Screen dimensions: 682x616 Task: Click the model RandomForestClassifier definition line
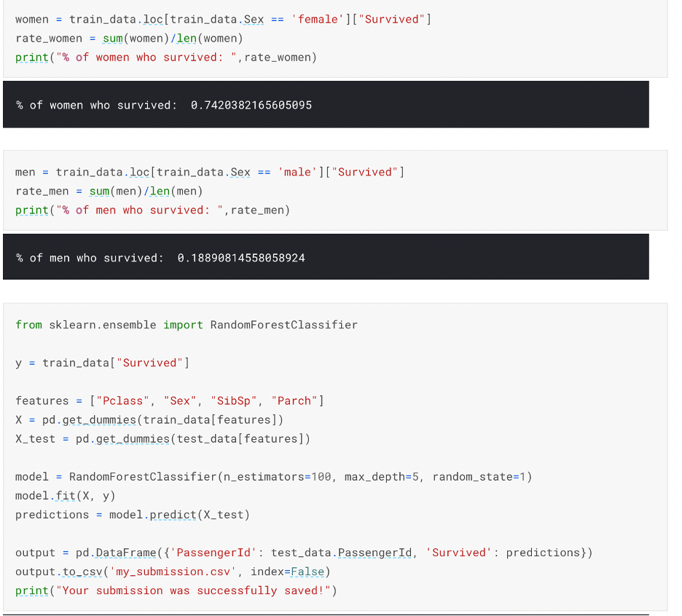click(x=273, y=476)
